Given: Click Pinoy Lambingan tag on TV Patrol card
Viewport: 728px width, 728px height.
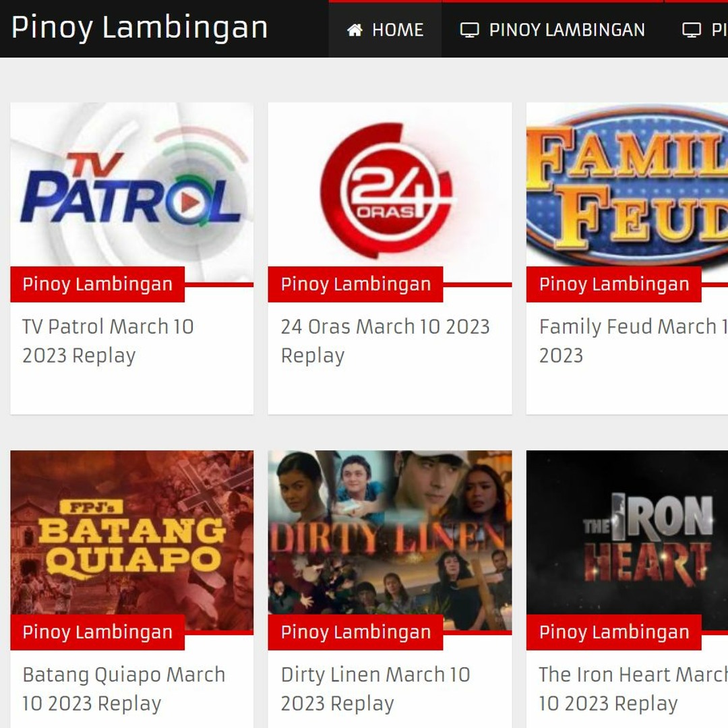Looking at the screenshot, I should (x=98, y=284).
